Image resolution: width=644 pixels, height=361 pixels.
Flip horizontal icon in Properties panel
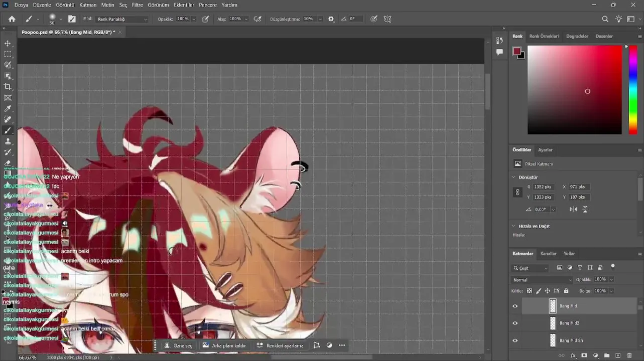pos(574,209)
